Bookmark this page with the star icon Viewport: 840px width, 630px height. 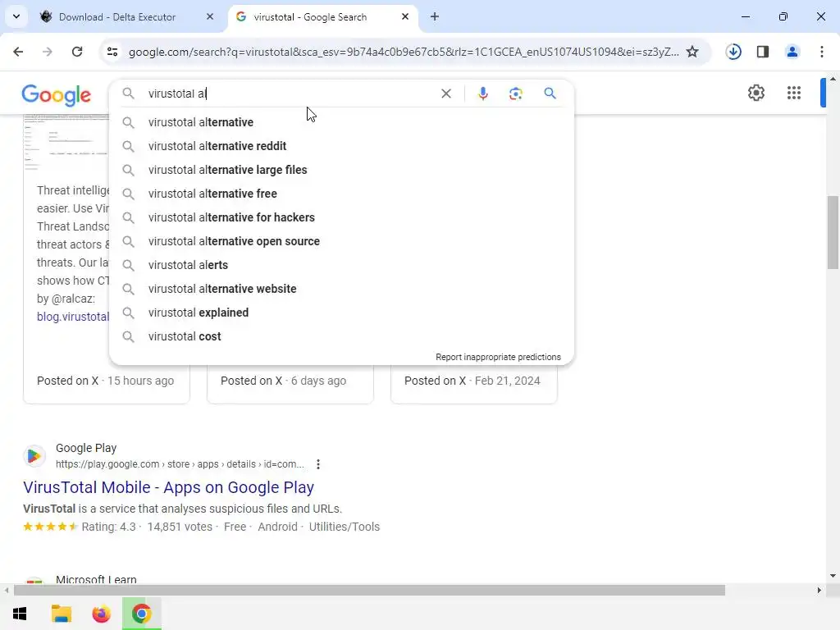(692, 52)
